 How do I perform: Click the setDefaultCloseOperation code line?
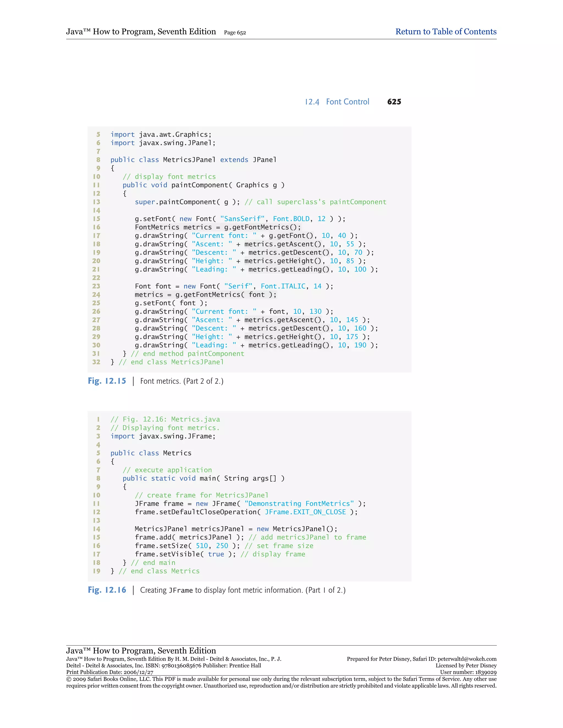[x=246, y=512]
